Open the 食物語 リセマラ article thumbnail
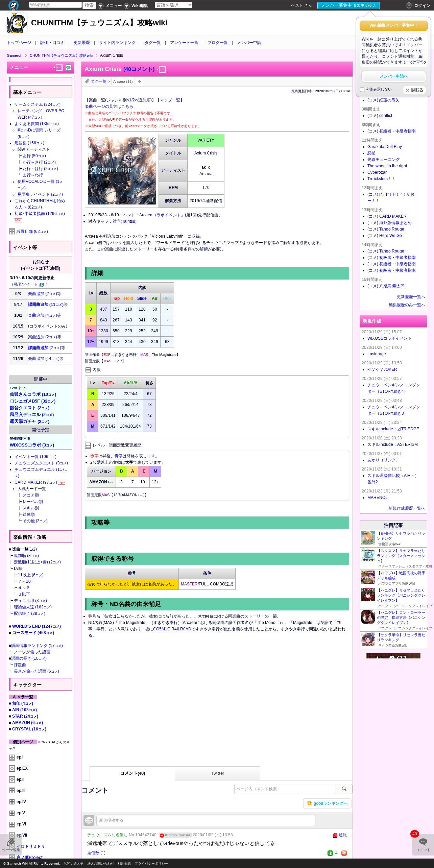This screenshot has height=868, width=434. (368, 538)
